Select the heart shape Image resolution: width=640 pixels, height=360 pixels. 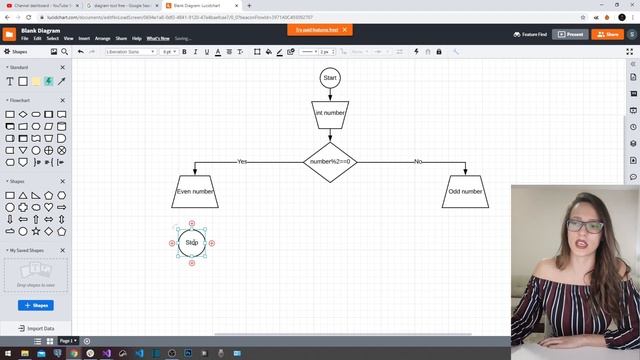click(x=49, y=207)
